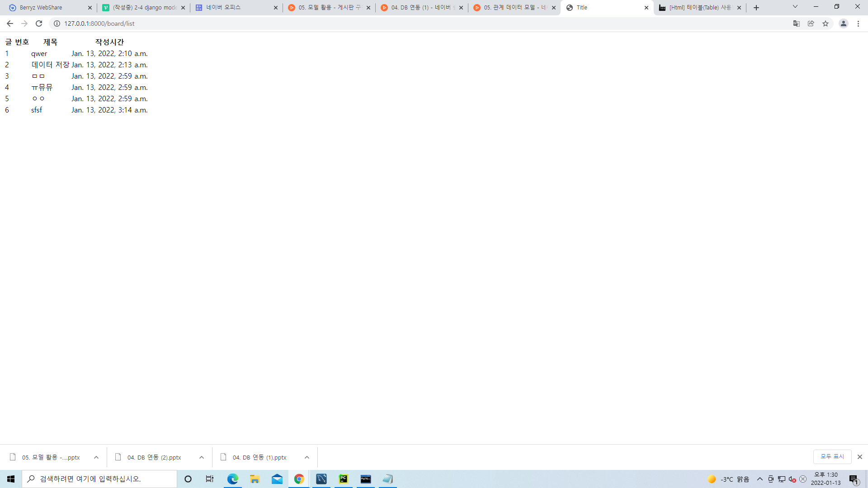Close the downloads bar

[x=860, y=457]
